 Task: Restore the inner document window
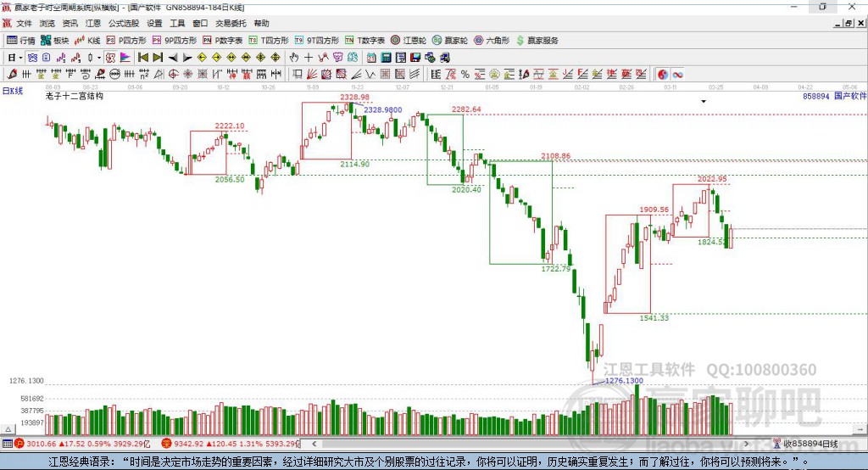pyautogui.click(x=849, y=23)
